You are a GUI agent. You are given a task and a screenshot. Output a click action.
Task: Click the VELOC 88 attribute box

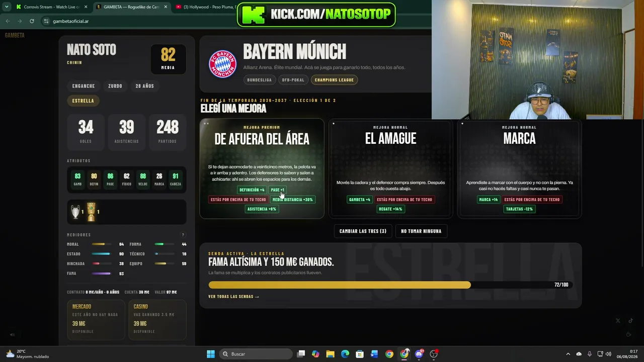143,179
